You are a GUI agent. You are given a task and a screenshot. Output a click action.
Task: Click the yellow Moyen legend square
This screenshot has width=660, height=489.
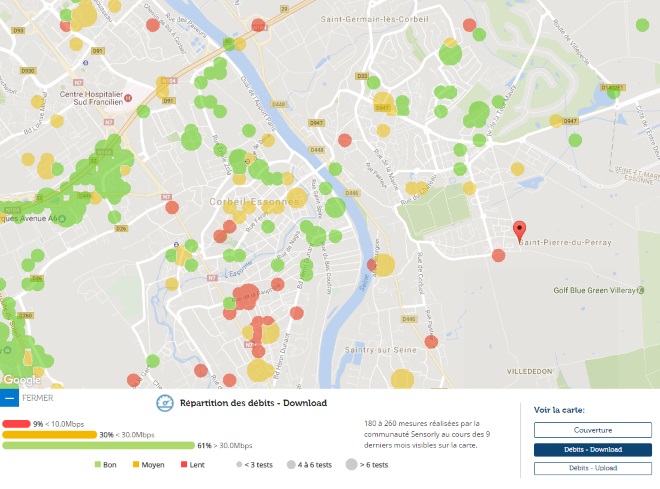[136, 465]
